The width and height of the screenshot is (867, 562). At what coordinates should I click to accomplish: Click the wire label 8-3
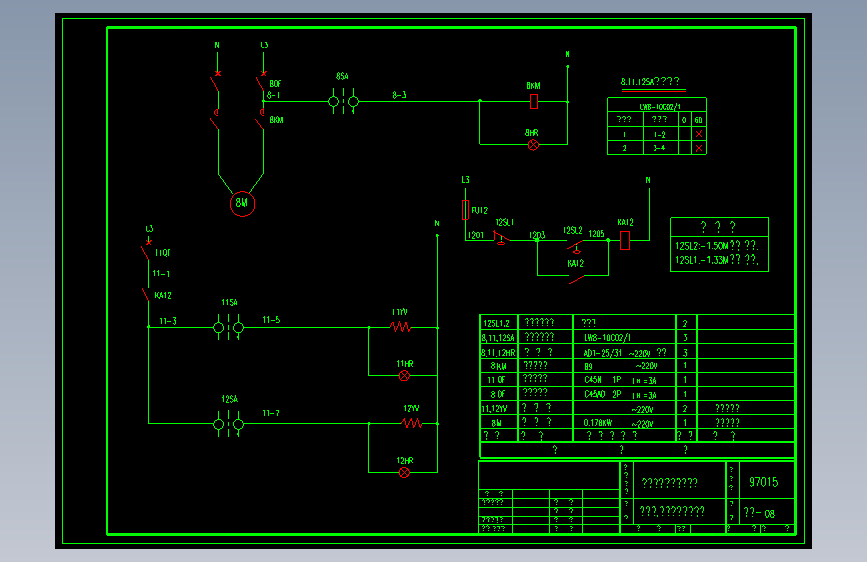point(399,95)
